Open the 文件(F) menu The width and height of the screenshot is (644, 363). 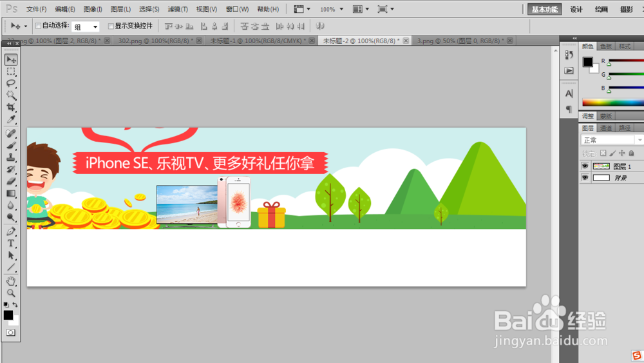click(36, 9)
